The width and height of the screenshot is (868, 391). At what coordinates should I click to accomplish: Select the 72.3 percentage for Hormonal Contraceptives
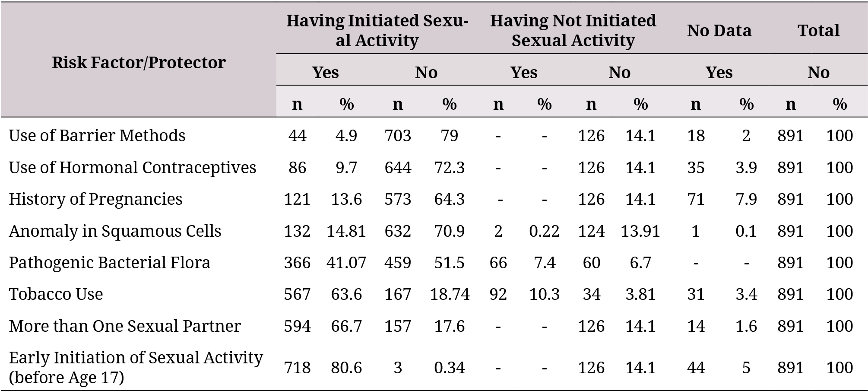pyautogui.click(x=449, y=167)
